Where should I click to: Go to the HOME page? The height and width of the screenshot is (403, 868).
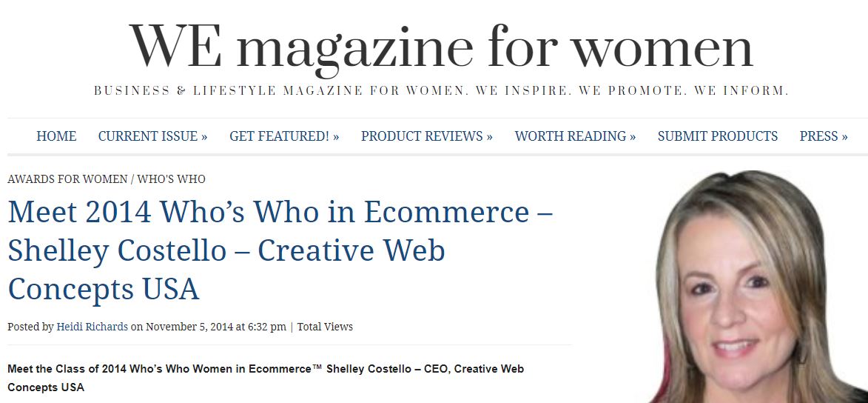point(56,136)
